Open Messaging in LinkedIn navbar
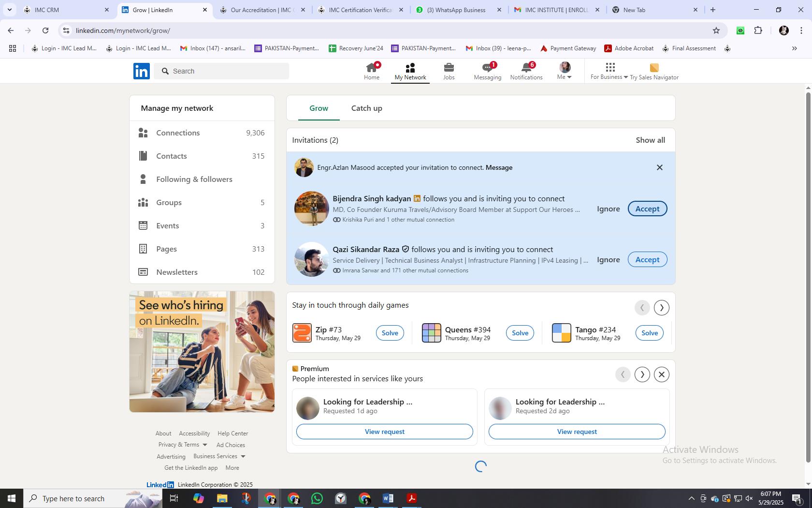Image resolution: width=812 pixels, height=508 pixels. (x=487, y=71)
